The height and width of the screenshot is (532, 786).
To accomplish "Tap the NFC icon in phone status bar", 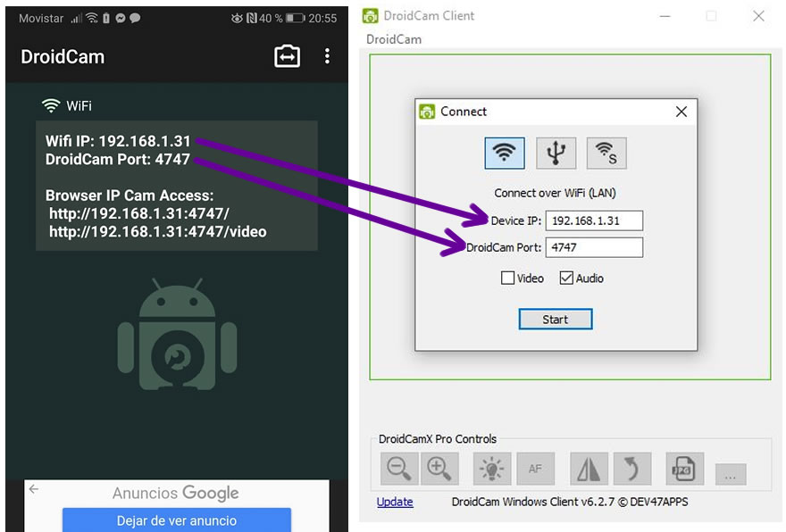I will (252, 19).
